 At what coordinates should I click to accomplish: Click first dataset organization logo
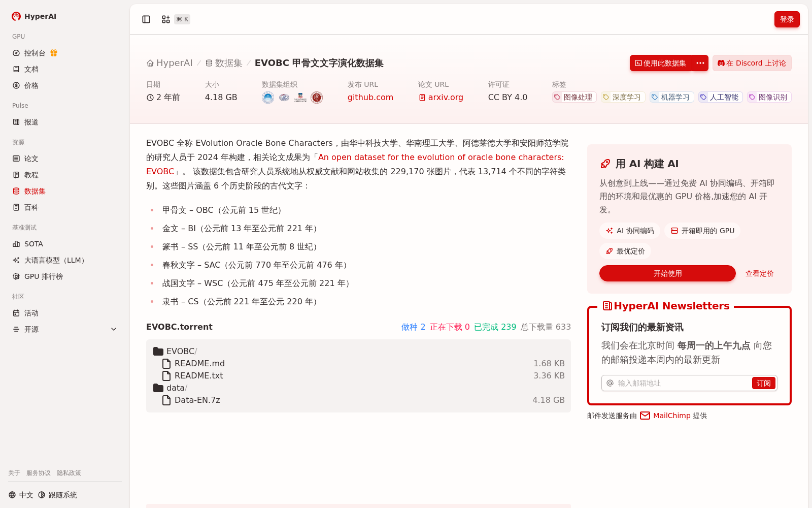click(268, 98)
